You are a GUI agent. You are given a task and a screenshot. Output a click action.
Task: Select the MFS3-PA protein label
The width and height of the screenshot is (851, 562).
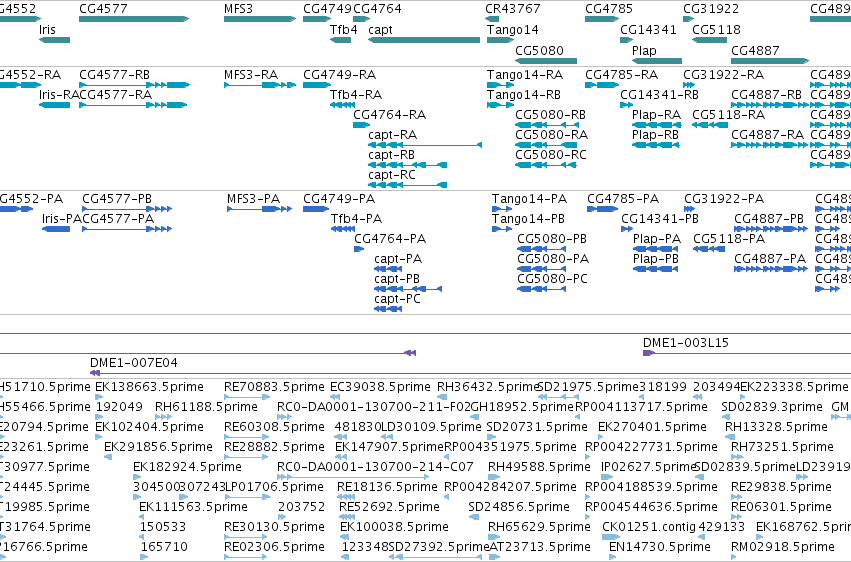(x=253, y=199)
